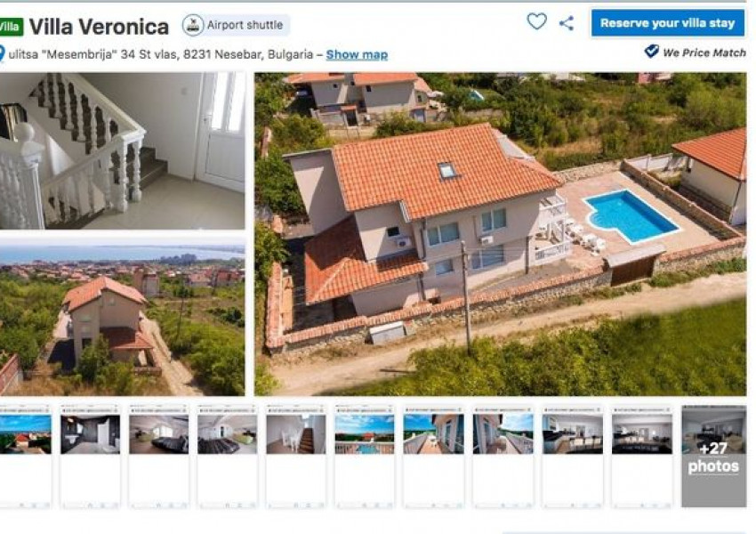
Task: Open the hillside villa sea view photo
Action: [x=122, y=320]
